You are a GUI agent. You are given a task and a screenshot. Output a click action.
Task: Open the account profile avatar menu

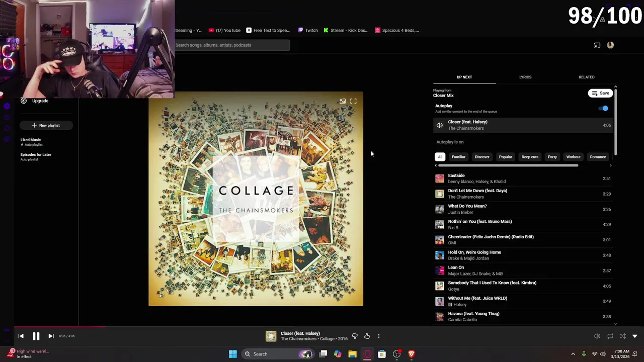coord(610,45)
